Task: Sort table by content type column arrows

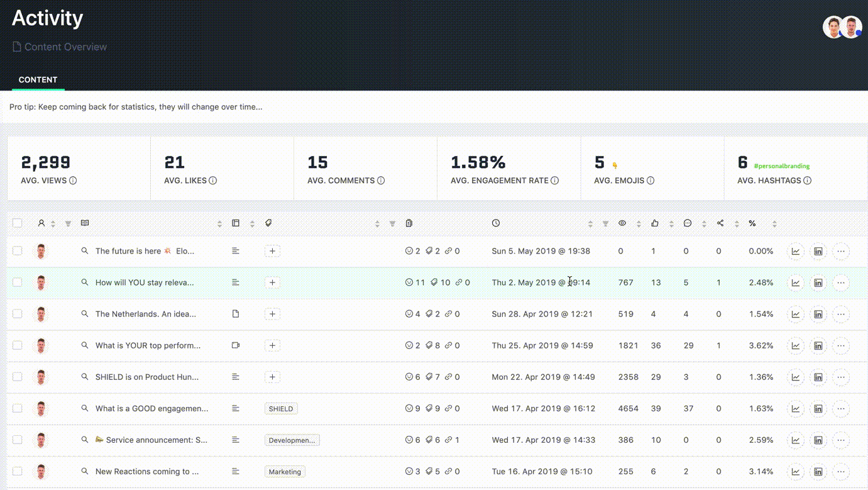Action: coord(252,224)
